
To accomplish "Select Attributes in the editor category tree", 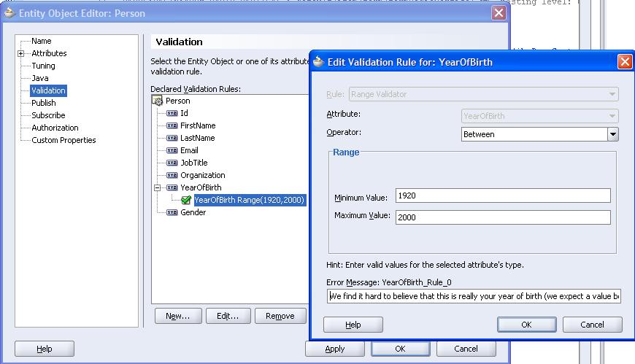I will click(x=49, y=53).
